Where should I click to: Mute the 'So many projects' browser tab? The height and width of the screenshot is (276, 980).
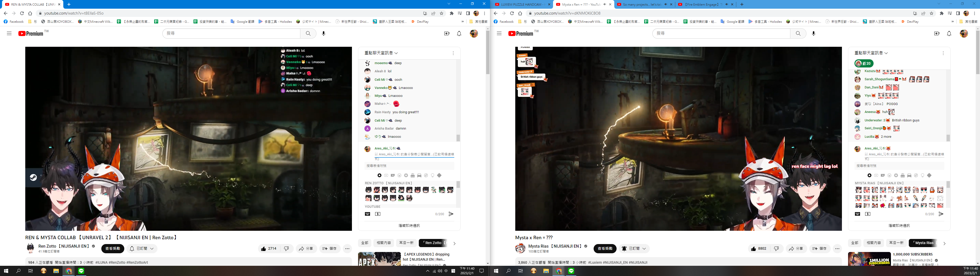coord(666,5)
